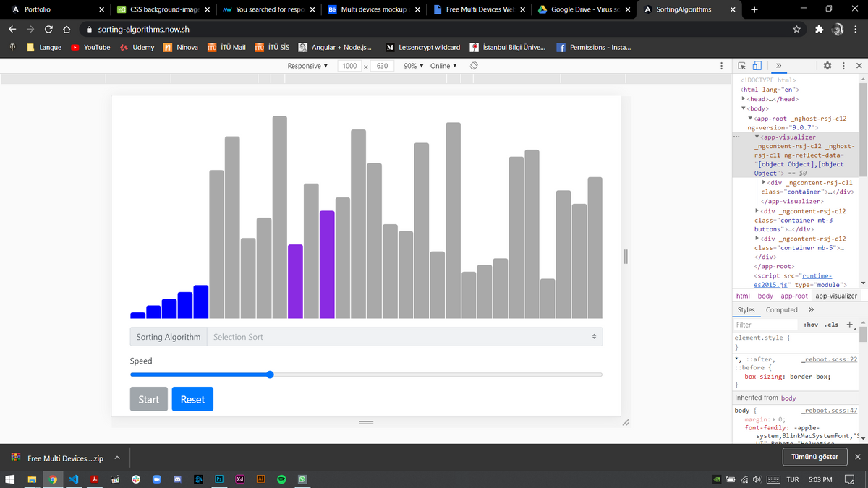
Task: Launch Photoshop from the taskbar
Action: pyautogui.click(x=219, y=479)
